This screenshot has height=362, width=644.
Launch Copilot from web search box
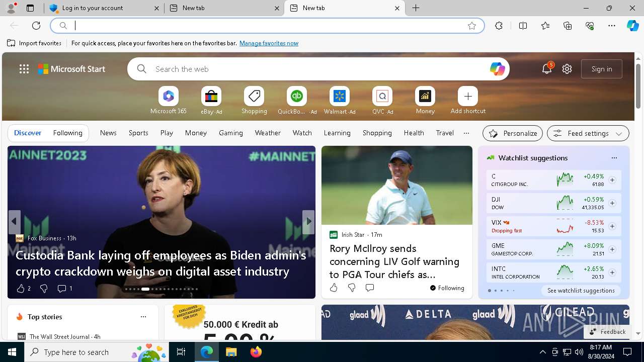pyautogui.click(x=497, y=69)
